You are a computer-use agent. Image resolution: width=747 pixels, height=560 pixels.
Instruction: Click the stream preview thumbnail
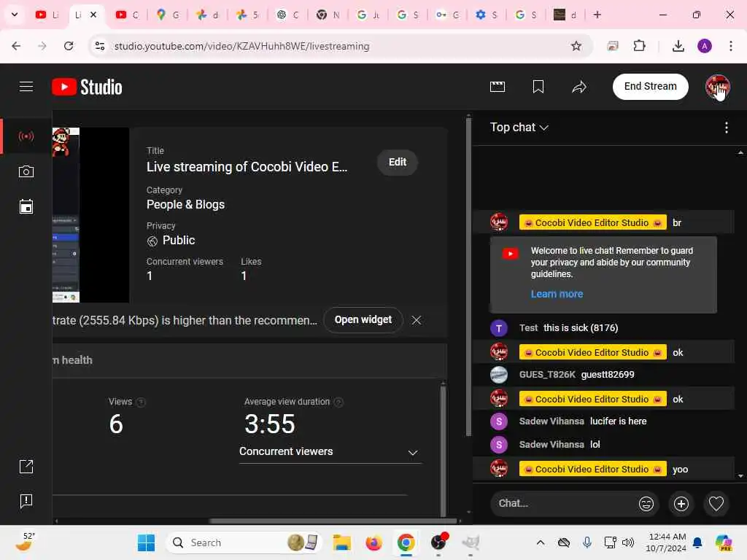coord(90,215)
